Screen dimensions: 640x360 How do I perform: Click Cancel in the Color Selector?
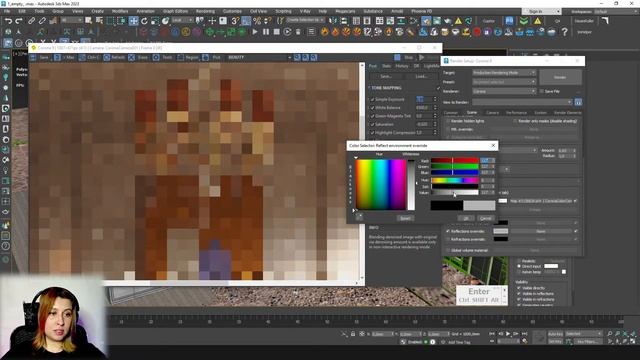[x=486, y=218]
